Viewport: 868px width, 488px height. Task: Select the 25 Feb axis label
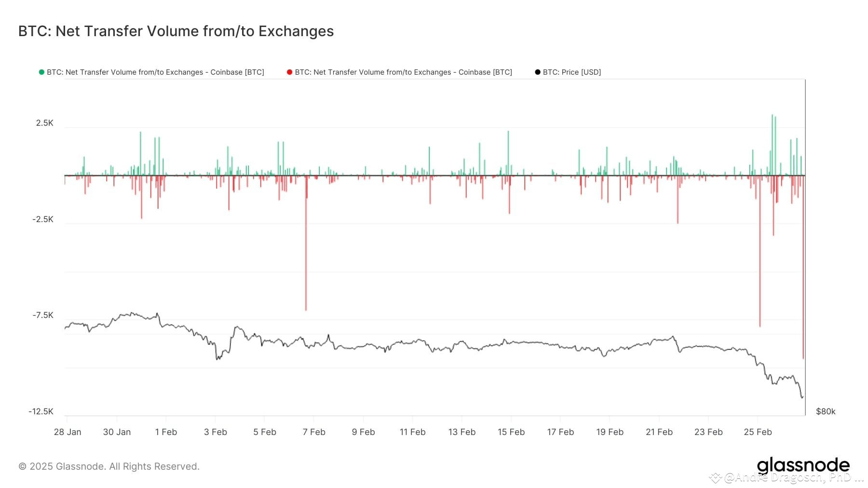759,432
